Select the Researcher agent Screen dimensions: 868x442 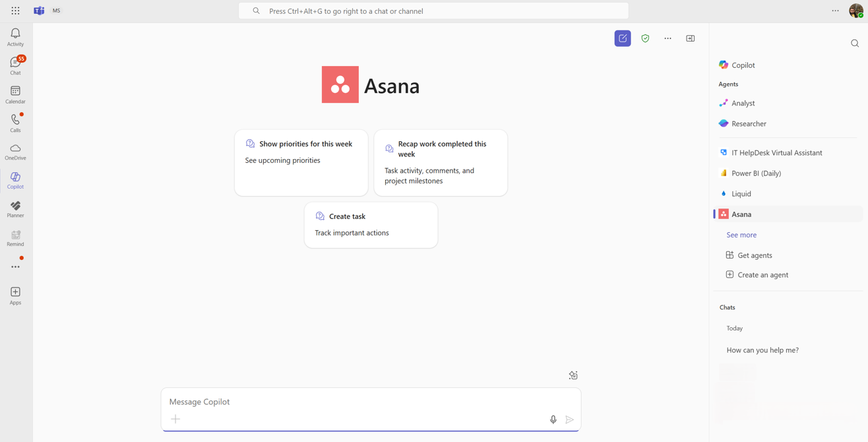(749, 123)
